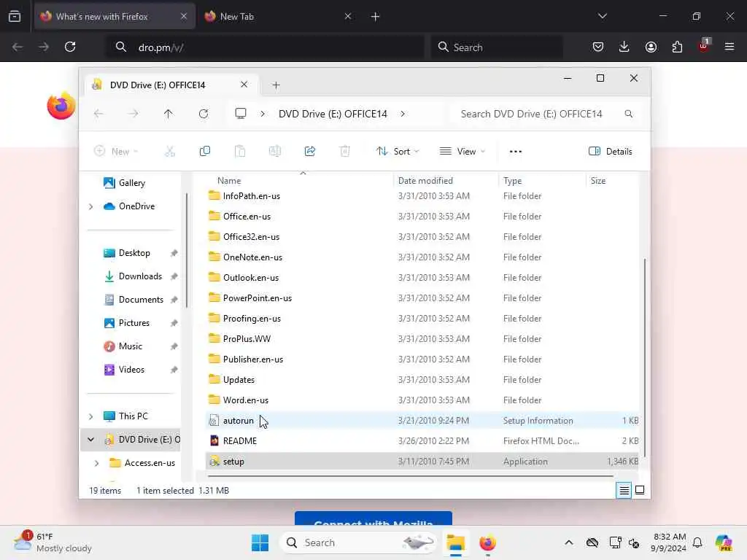Open the See more three-dots menu
Screen dimensions: 747x560
point(516,152)
